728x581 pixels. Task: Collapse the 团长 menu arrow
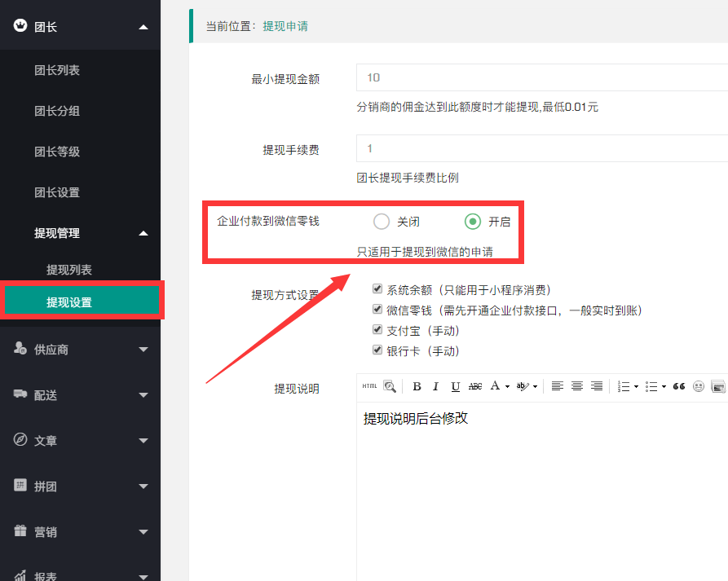click(x=143, y=27)
